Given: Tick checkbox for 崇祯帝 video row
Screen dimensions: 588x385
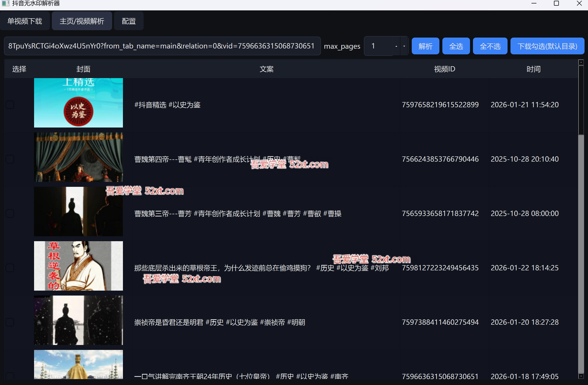Looking at the screenshot, I should 10,322.
